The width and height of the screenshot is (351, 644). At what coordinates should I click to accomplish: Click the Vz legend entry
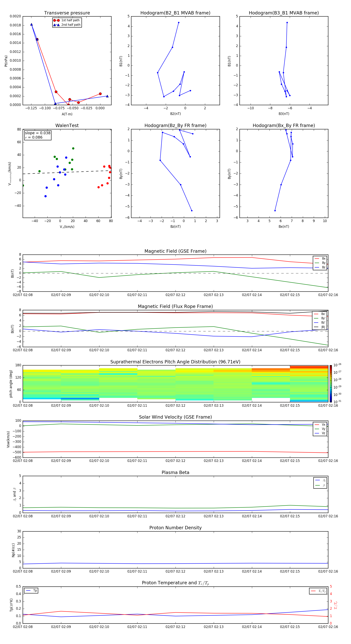(320, 433)
